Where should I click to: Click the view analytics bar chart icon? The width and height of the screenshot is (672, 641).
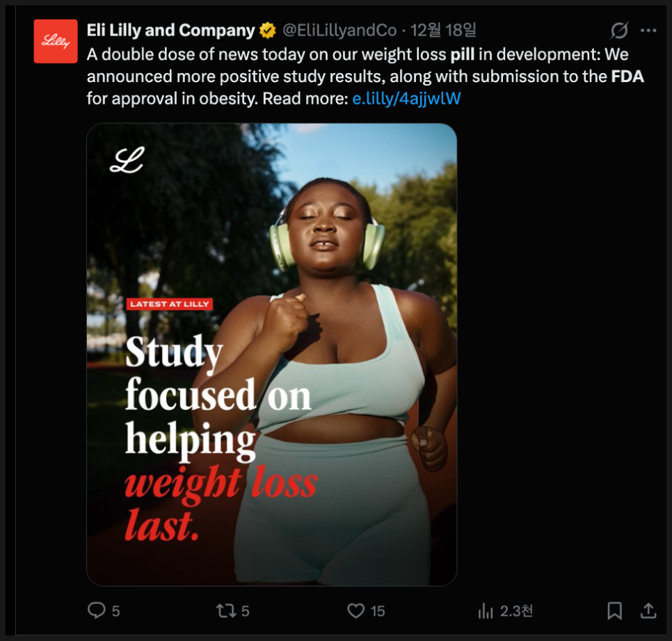point(486,611)
